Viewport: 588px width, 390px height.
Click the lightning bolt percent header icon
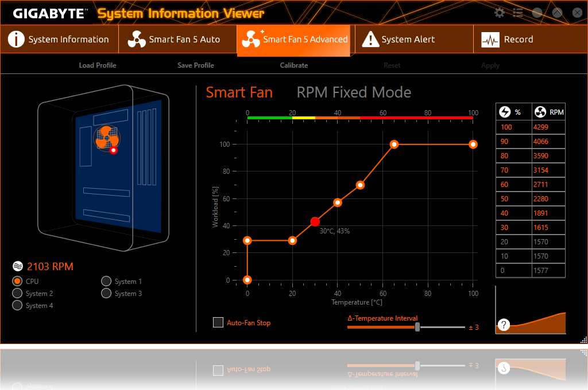[x=505, y=112]
